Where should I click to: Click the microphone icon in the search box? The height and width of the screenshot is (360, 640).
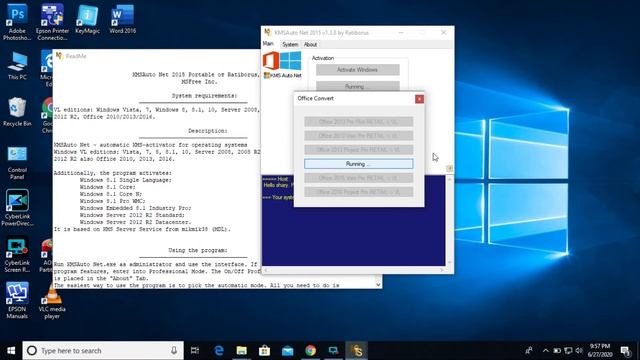pos(174,350)
